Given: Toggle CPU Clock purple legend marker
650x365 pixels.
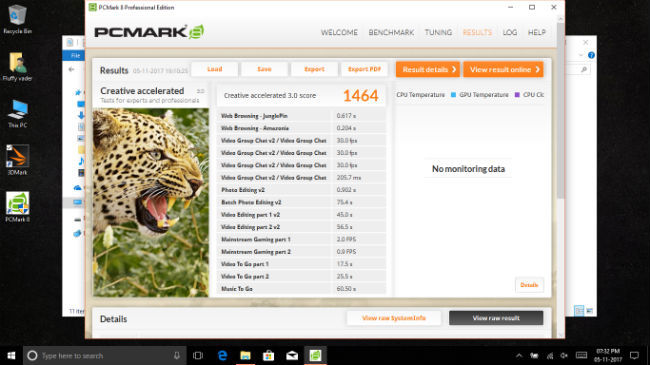Looking at the screenshot, I should point(517,95).
